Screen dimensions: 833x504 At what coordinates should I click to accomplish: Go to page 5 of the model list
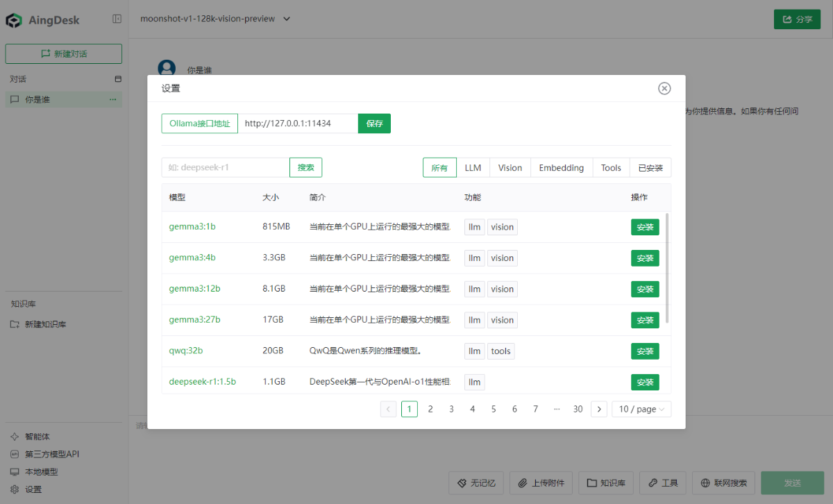tap(494, 409)
